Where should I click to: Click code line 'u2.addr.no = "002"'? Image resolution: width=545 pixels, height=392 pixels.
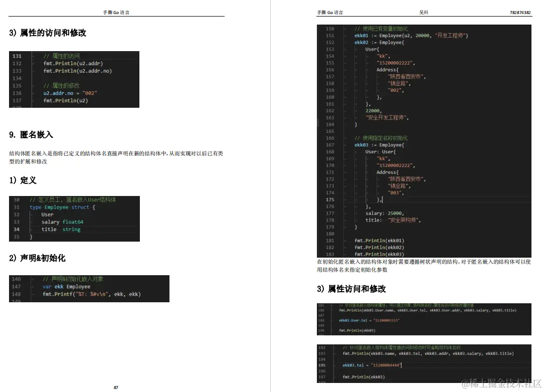(70, 93)
